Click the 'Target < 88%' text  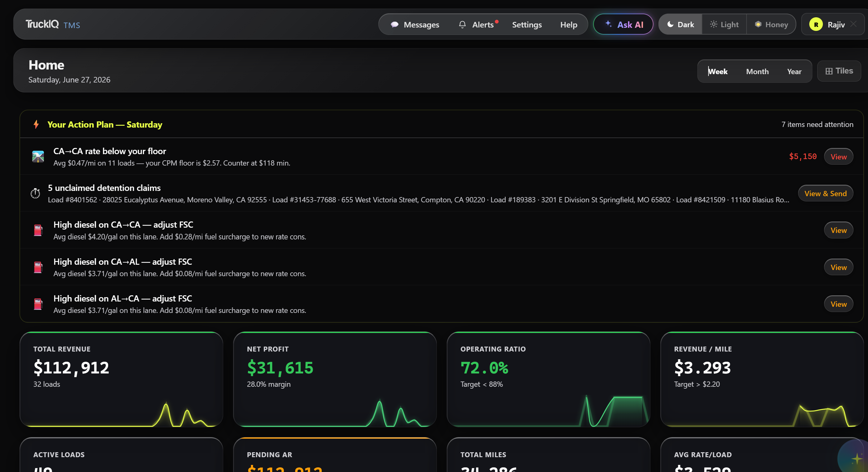(482, 384)
